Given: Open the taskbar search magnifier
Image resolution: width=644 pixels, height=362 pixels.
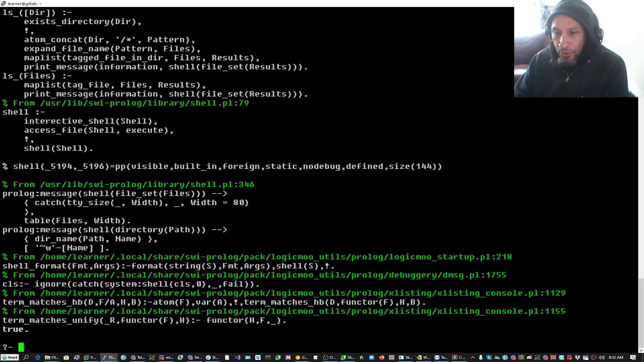Looking at the screenshot, I should (x=26, y=357).
